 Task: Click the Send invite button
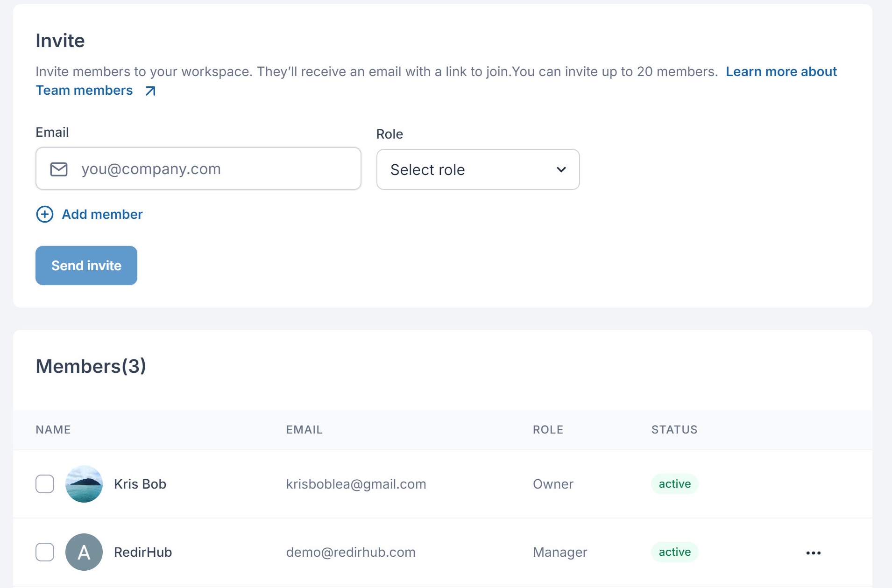point(86,265)
